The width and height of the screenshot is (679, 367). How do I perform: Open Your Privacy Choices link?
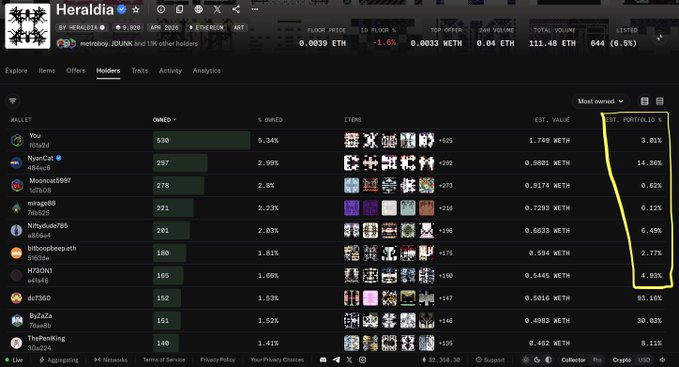coord(277,360)
